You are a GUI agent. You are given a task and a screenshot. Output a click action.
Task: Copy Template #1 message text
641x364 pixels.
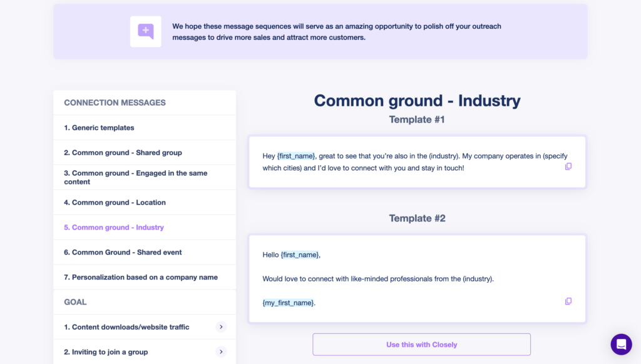coord(568,166)
